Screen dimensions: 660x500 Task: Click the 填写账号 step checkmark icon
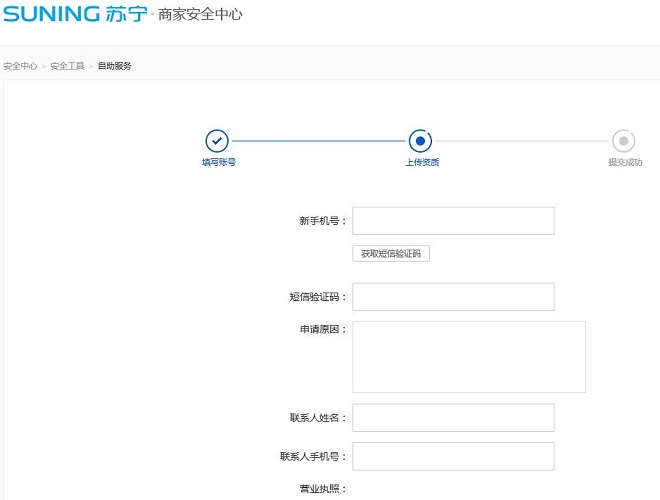[x=217, y=141]
